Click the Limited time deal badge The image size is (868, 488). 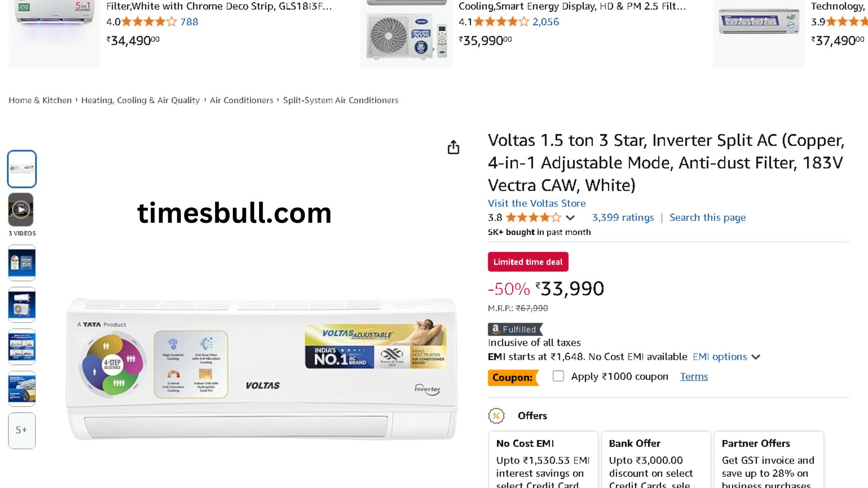point(528,262)
